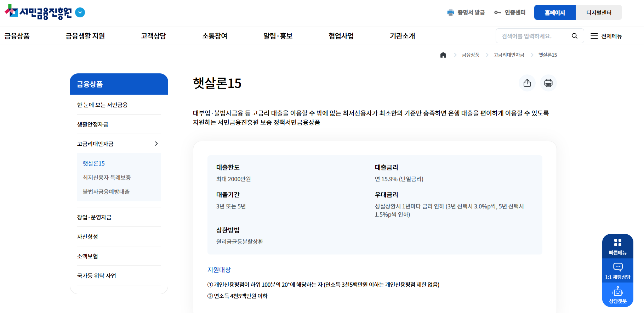Open the 협업사업 menu
This screenshot has width=644, height=313.
tap(341, 36)
